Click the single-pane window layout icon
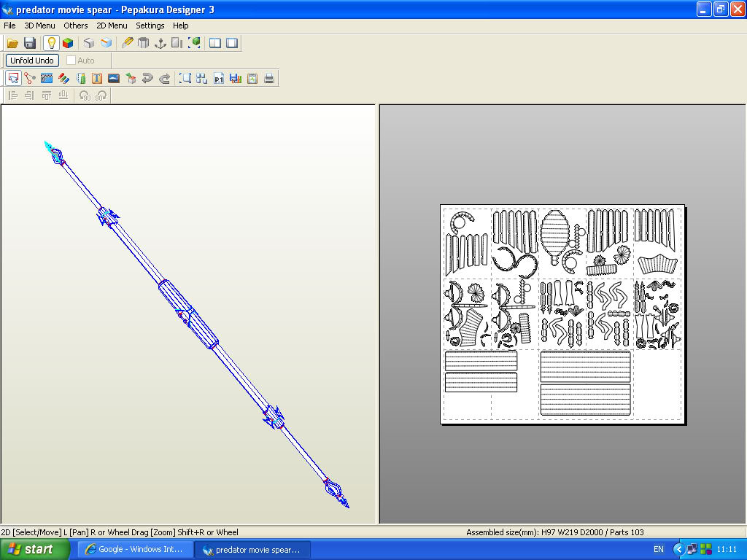The height and width of the screenshot is (560, 747). click(x=232, y=43)
